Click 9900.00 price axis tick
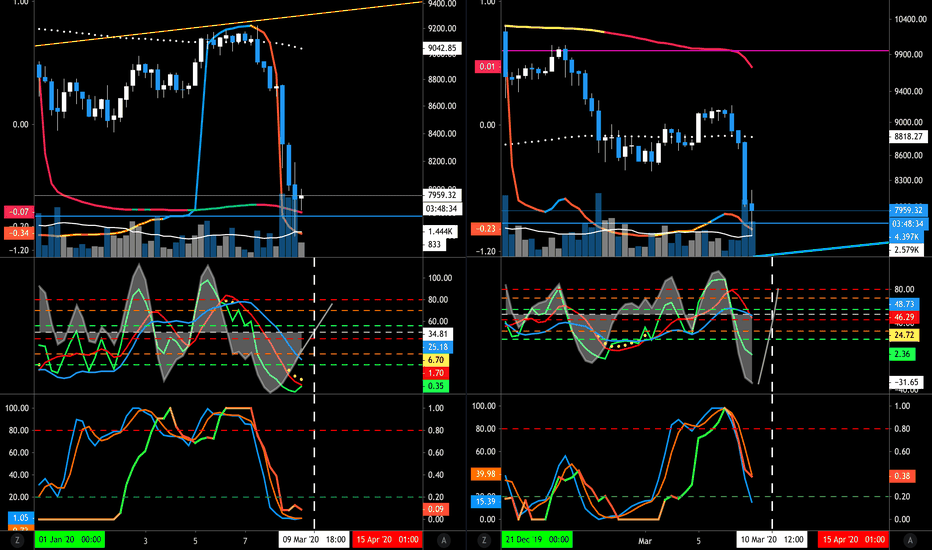 908,55
